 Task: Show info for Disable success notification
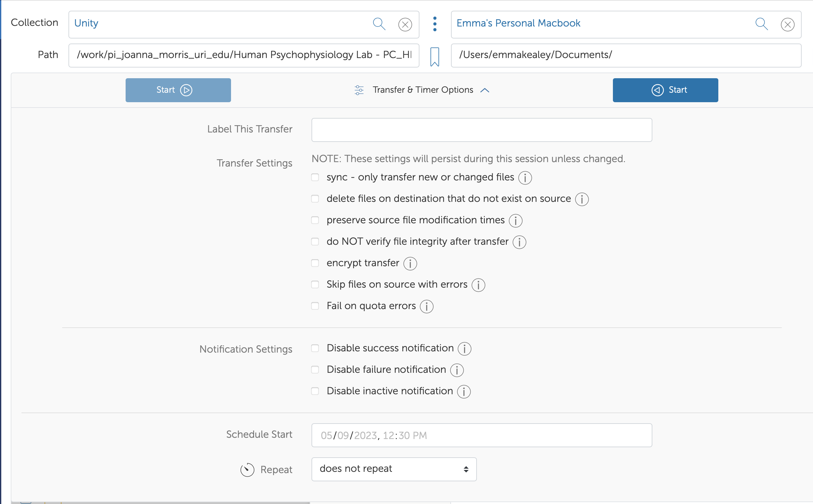click(464, 349)
